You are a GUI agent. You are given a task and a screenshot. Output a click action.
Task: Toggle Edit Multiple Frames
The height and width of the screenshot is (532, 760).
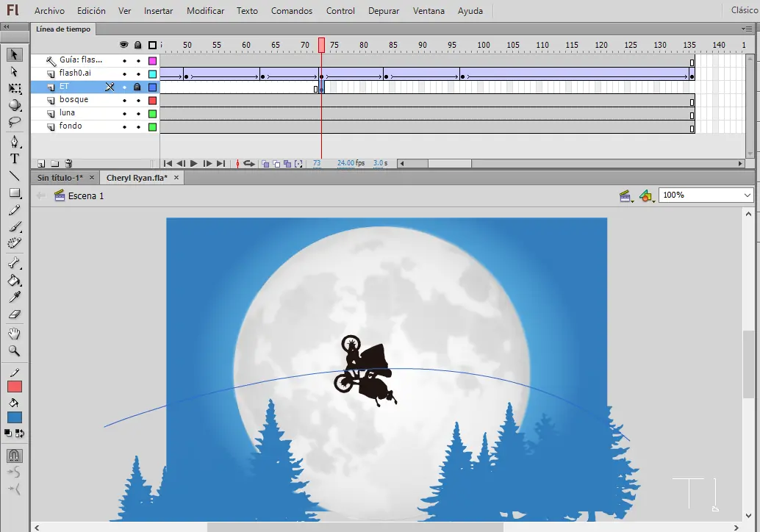click(x=287, y=164)
